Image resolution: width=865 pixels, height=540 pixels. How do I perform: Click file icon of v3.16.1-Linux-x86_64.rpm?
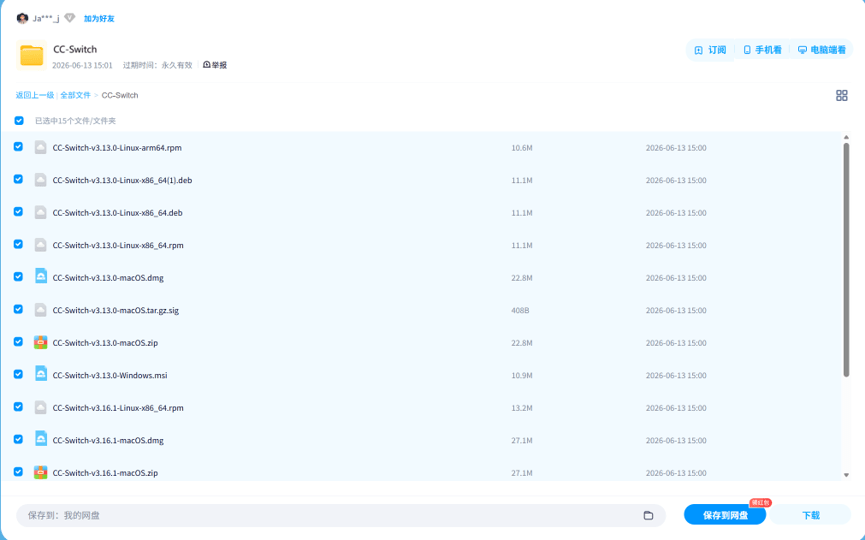tap(40, 408)
